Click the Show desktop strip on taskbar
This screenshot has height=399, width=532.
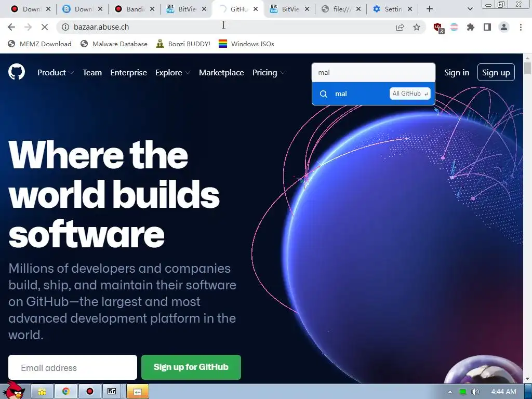coord(528,392)
